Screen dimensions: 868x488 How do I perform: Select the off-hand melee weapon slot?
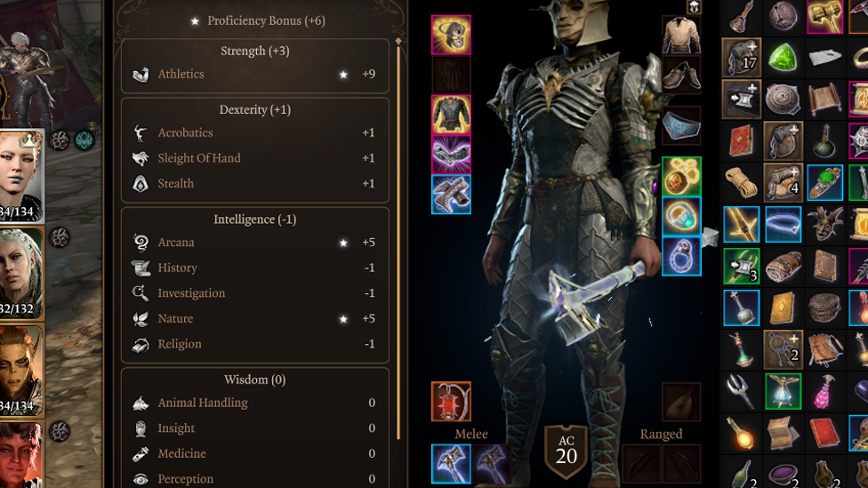point(491,464)
